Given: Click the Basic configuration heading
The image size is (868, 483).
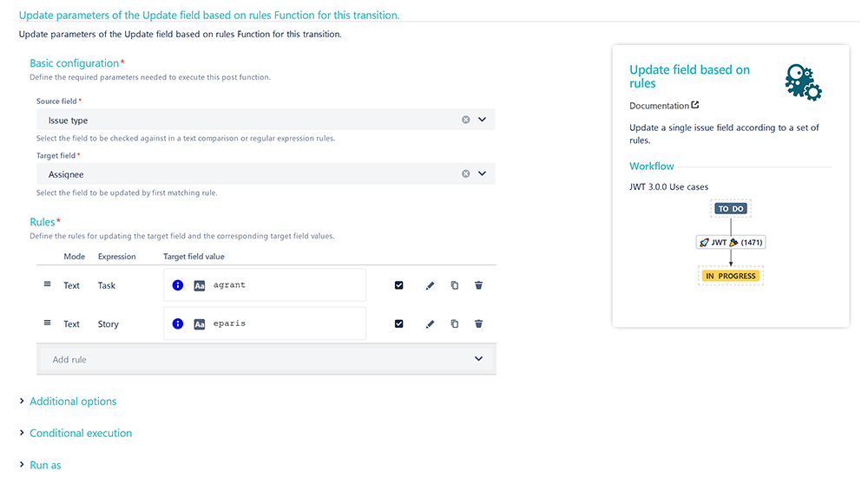Looking at the screenshot, I should (x=74, y=63).
